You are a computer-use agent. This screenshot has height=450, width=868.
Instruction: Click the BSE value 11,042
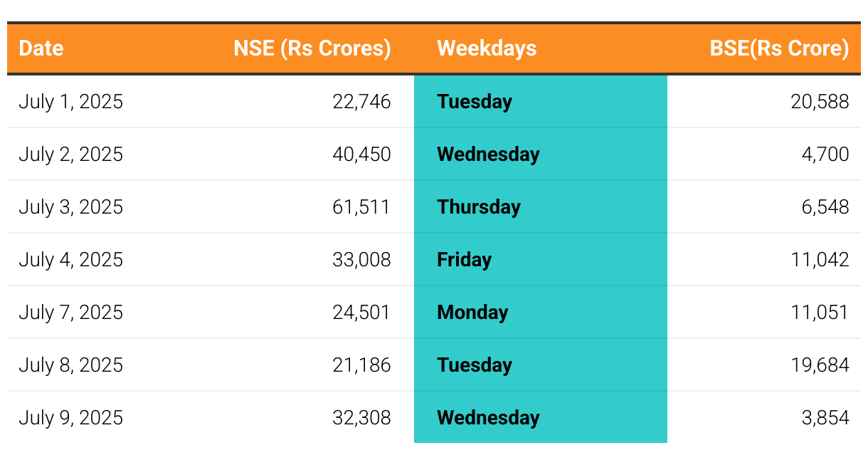point(820,260)
